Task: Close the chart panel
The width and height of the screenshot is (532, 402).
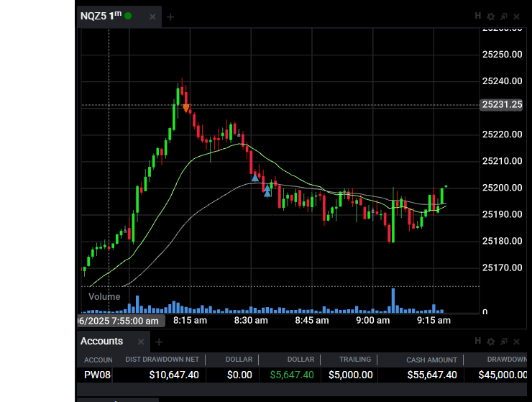Action: click(x=516, y=17)
